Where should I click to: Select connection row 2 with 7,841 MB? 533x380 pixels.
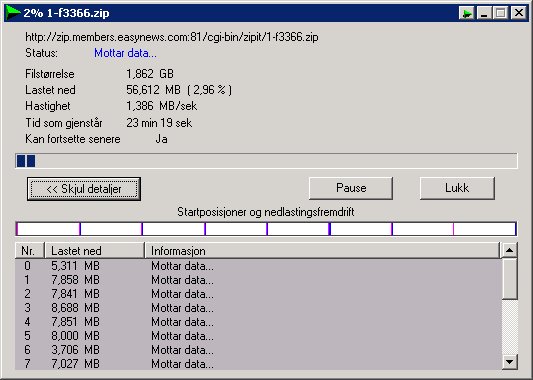[258, 294]
